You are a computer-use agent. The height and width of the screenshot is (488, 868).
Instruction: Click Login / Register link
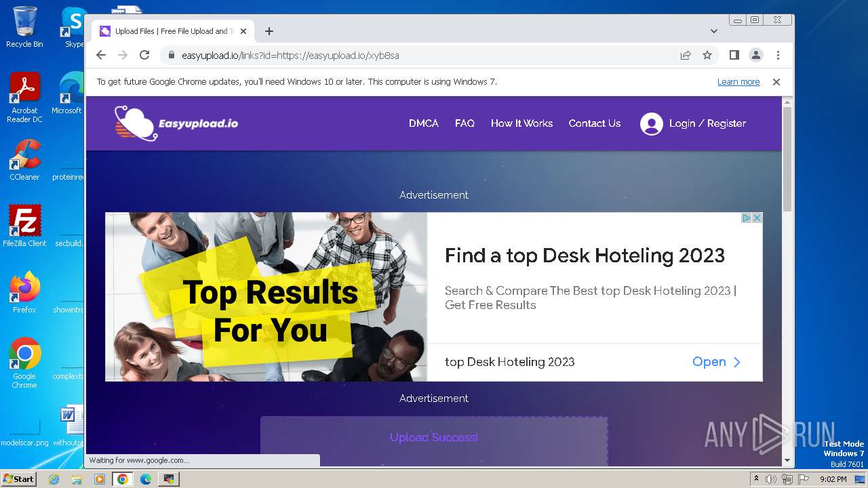707,123
